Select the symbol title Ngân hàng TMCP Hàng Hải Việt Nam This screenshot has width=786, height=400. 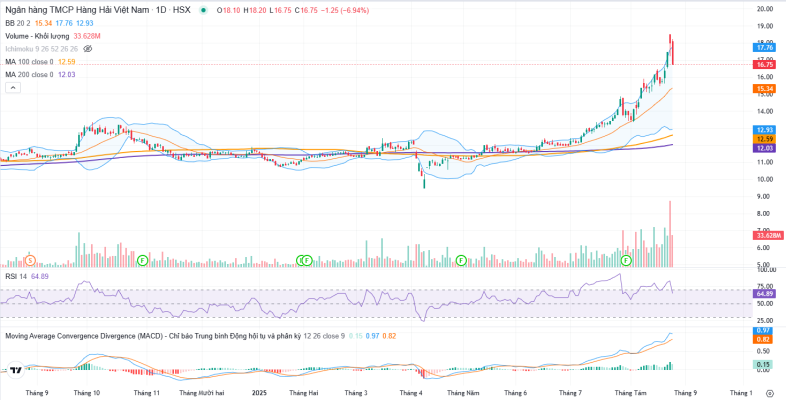[x=76, y=10]
